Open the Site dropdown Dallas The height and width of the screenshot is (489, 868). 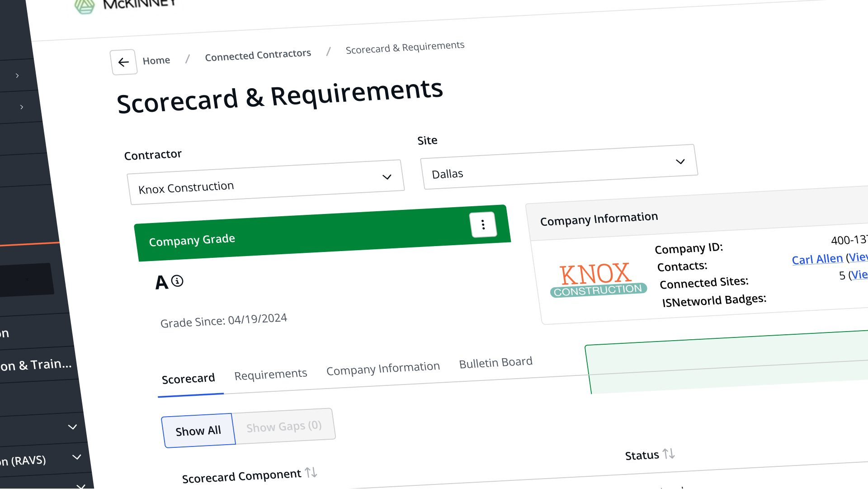click(x=559, y=167)
